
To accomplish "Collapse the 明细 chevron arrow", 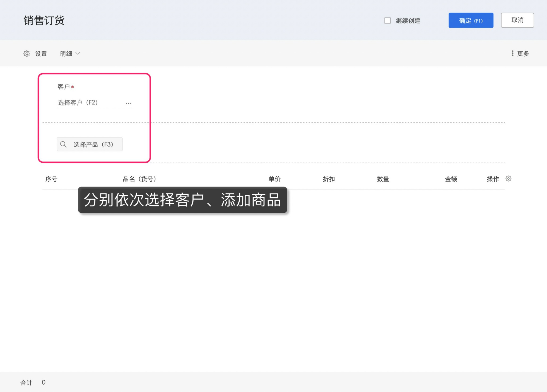I will pyautogui.click(x=78, y=54).
